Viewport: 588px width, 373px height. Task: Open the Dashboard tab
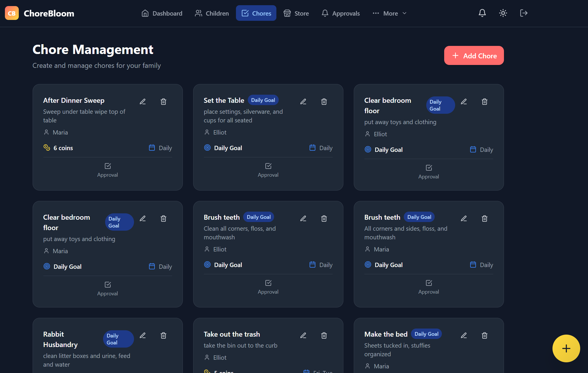[162, 13]
